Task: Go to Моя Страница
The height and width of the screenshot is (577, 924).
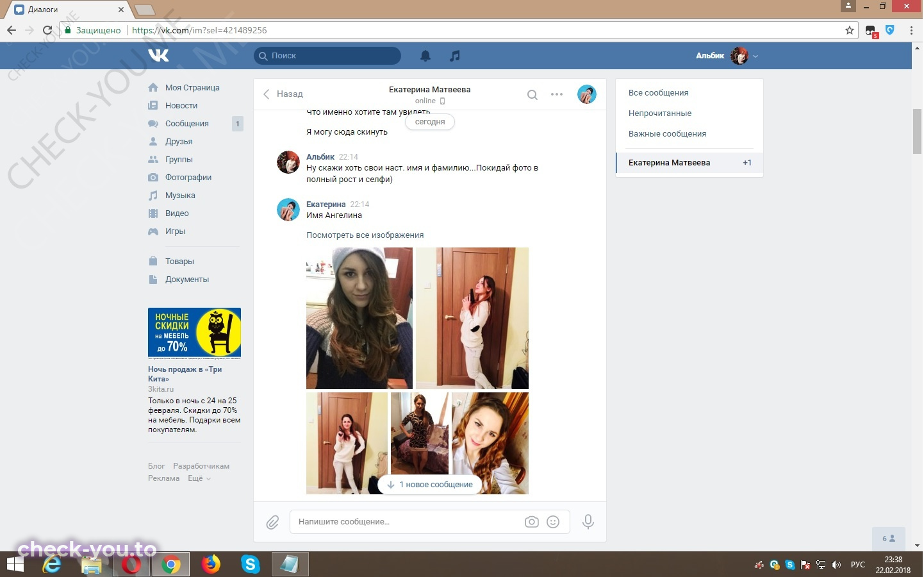Action: coord(192,88)
